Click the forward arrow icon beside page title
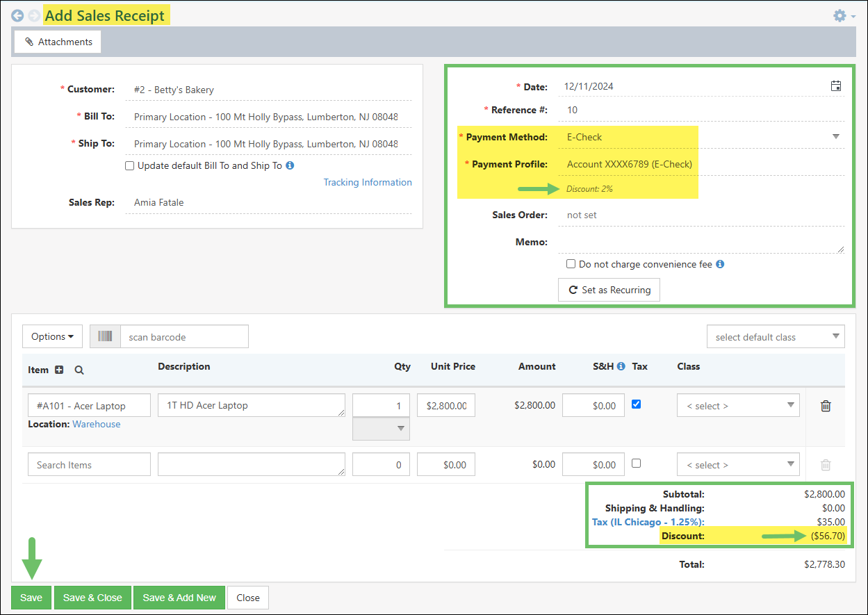The width and height of the screenshot is (868, 615). coord(33,15)
